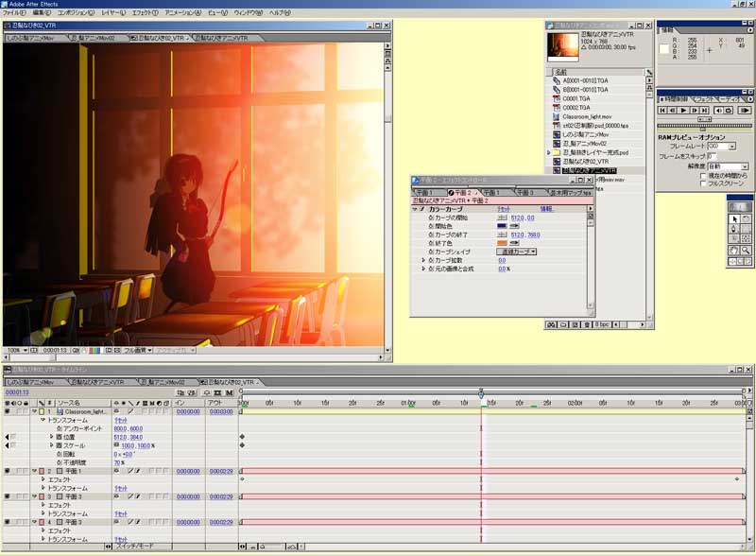Open end color orange swatch
The width and height of the screenshot is (756, 556).
pyautogui.click(x=502, y=243)
